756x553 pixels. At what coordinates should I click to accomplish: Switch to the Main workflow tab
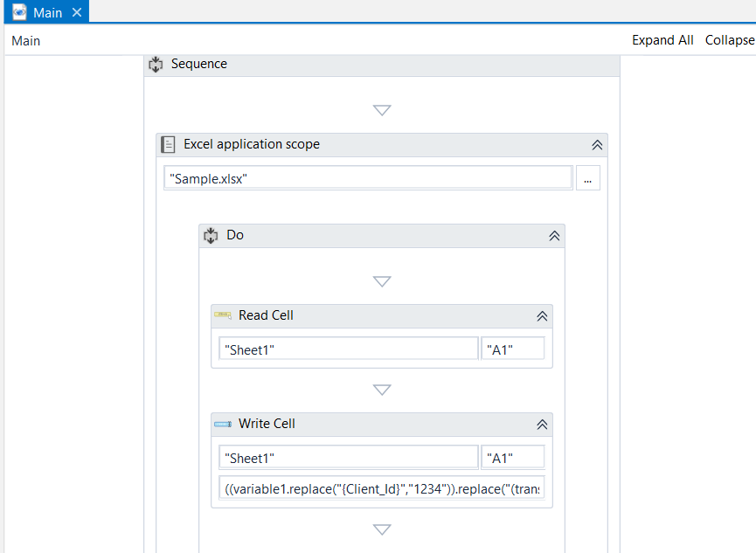coord(47,13)
